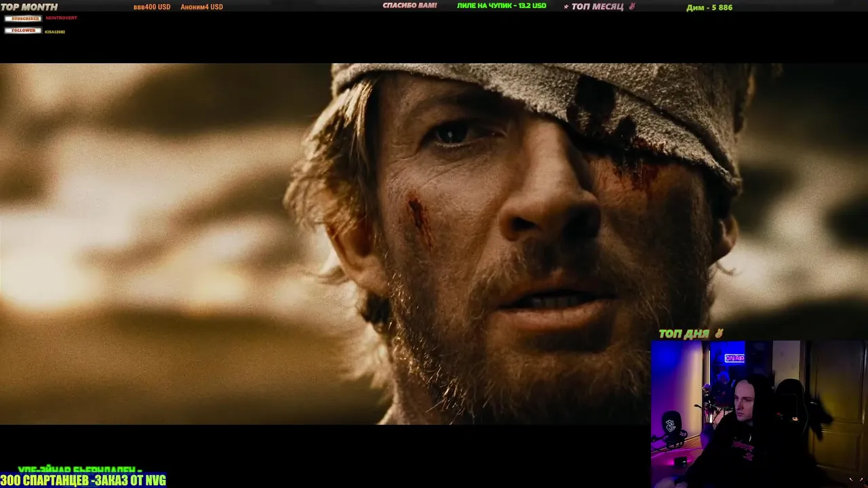Screen dimensions: 868x488
Task: Click the donor entry "ввв400 USD"
Action: (152, 7)
